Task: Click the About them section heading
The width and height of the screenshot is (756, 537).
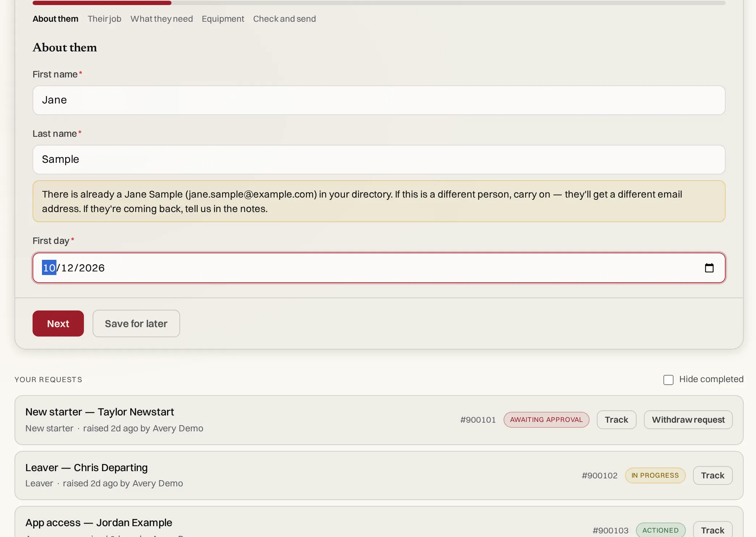Action: (65, 47)
